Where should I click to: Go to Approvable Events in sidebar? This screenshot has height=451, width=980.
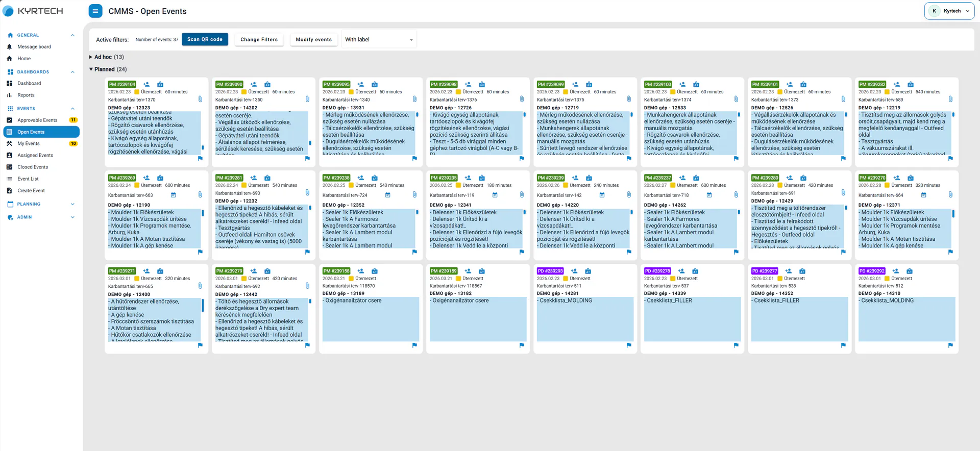click(x=41, y=120)
